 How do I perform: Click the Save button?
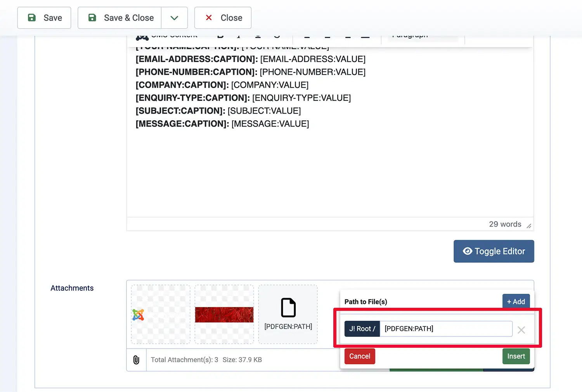pos(44,18)
